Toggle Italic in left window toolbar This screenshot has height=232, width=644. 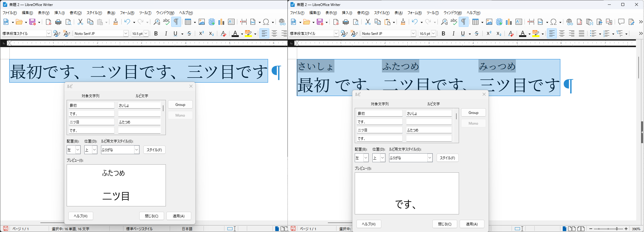[x=166, y=34]
